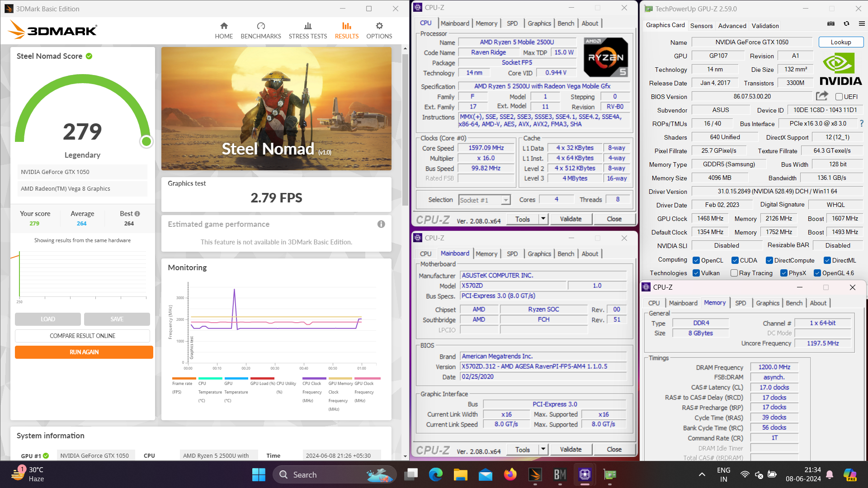Click Frame rate orange legend swatch

(184, 378)
